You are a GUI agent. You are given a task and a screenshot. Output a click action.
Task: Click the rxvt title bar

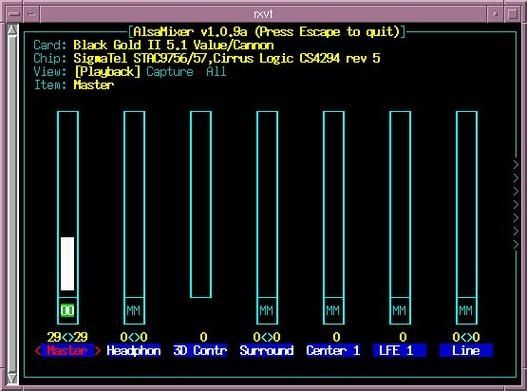(264, 14)
